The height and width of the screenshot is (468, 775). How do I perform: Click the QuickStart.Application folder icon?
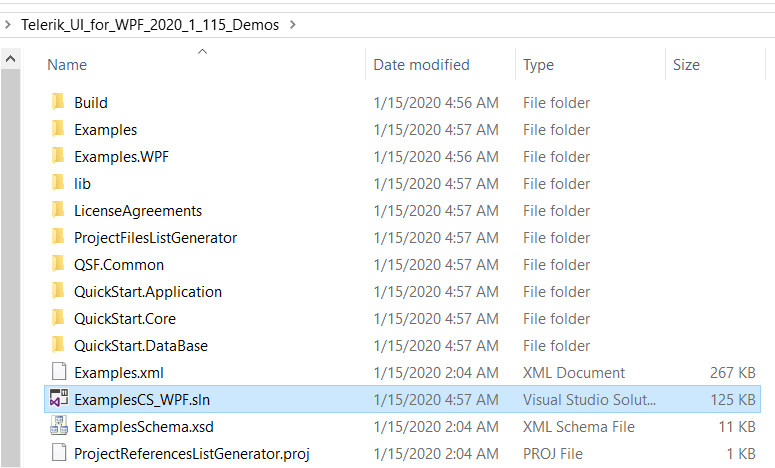click(x=58, y=291)
